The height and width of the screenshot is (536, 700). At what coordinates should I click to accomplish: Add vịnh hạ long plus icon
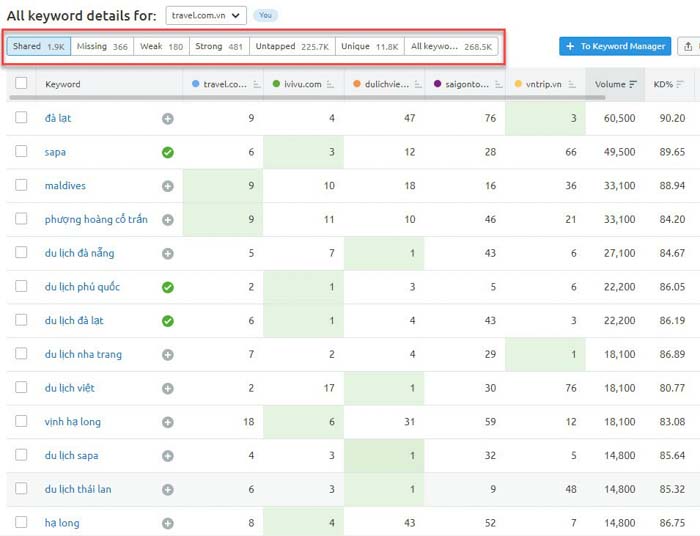(168, 422)
